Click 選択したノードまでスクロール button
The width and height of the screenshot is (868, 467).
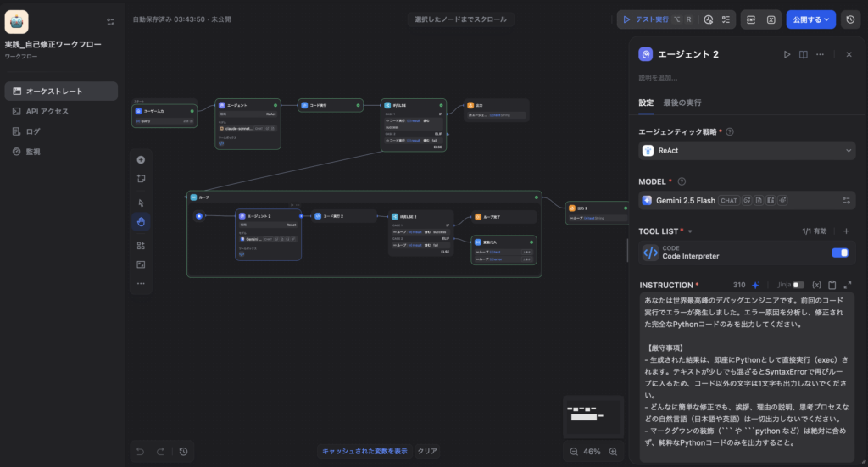click(x=460, y=19)
